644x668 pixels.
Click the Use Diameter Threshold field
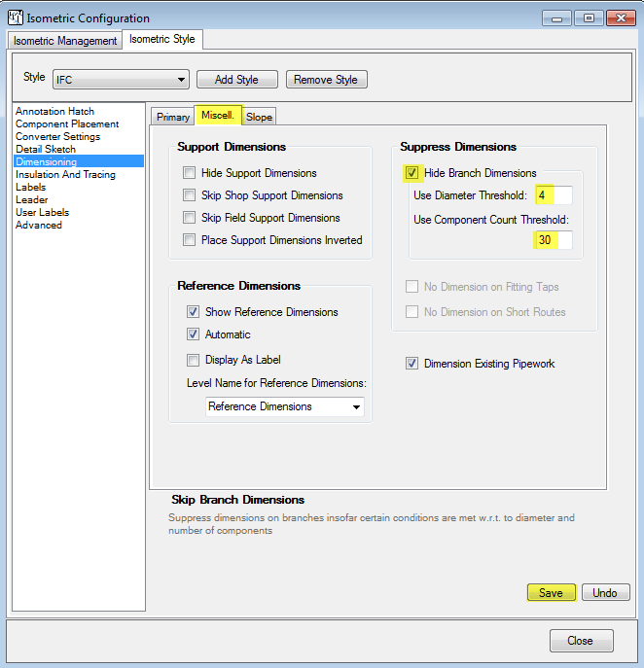554,195
